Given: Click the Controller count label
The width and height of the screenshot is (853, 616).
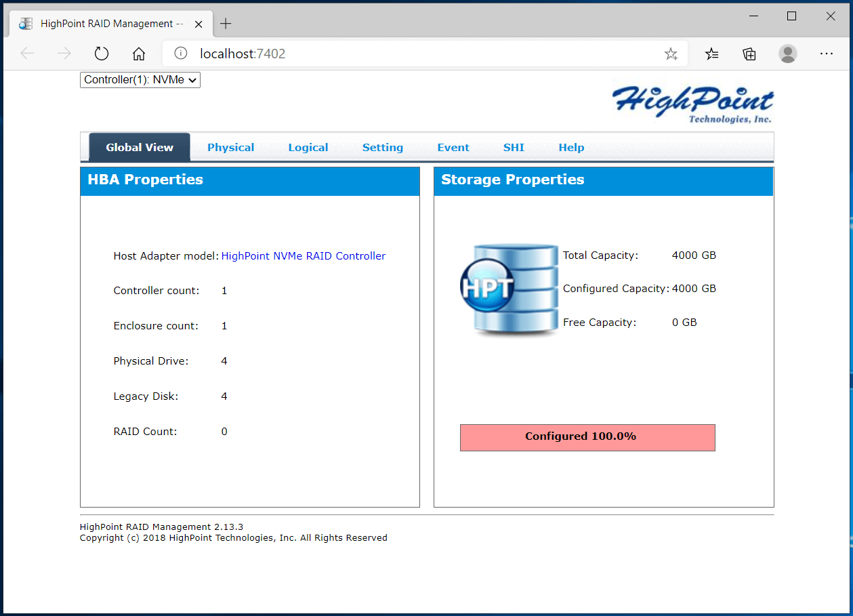Looking at the screenshot, I should point(157,291).
